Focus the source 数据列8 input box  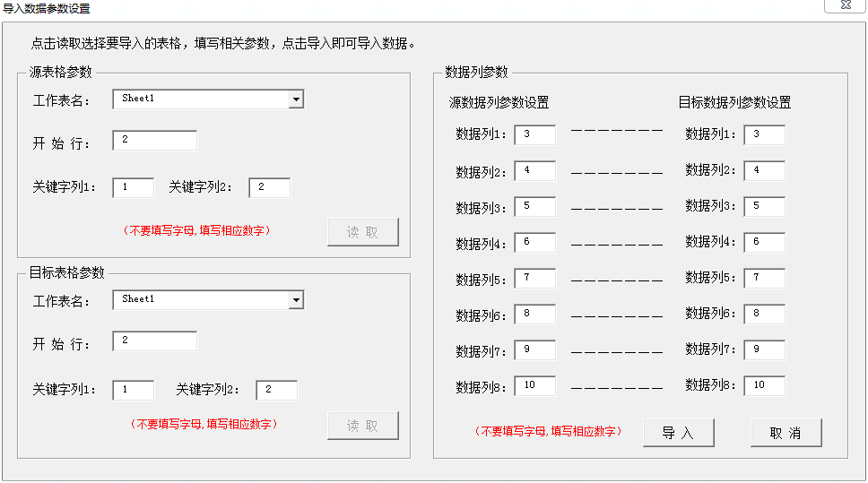click(x=534, y=386)
